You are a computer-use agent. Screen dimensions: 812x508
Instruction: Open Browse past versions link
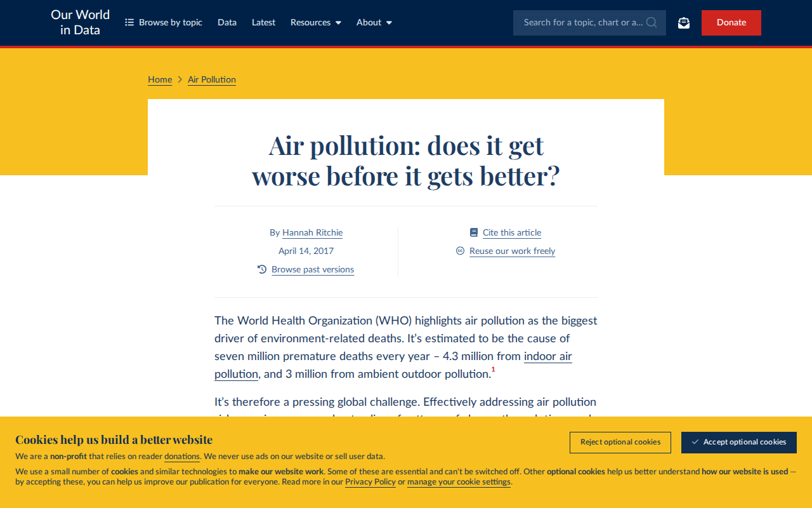coord(313,269)
